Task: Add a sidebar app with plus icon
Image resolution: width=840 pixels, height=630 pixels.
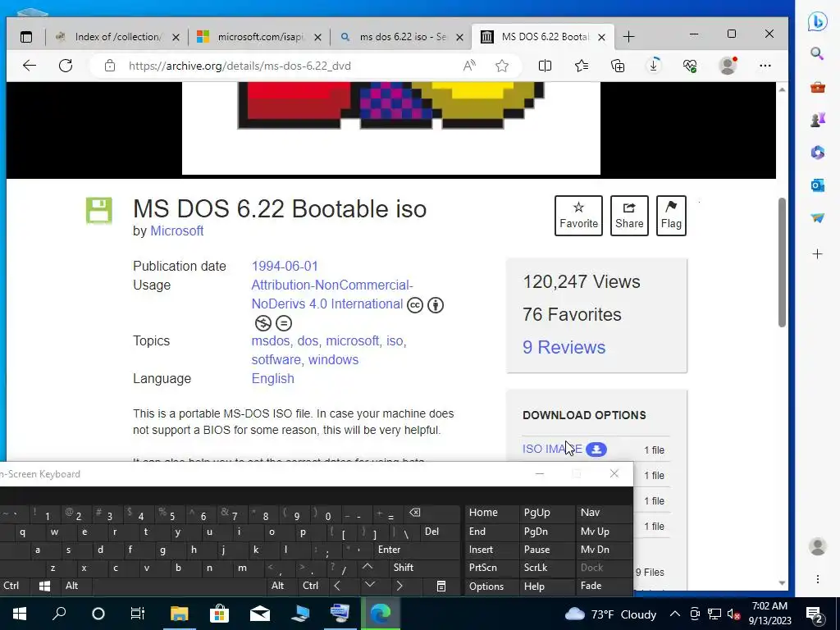Action: click(x=818, y=254)
